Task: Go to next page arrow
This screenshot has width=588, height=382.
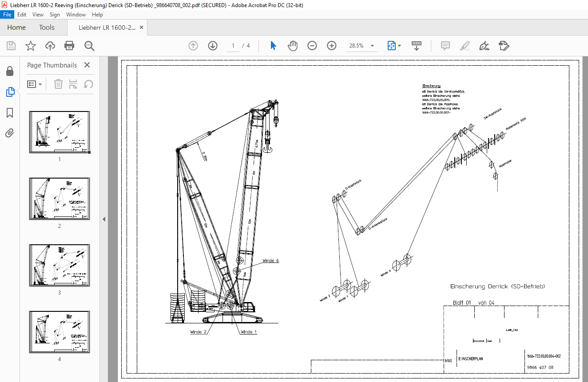Action: coord(213,46)
